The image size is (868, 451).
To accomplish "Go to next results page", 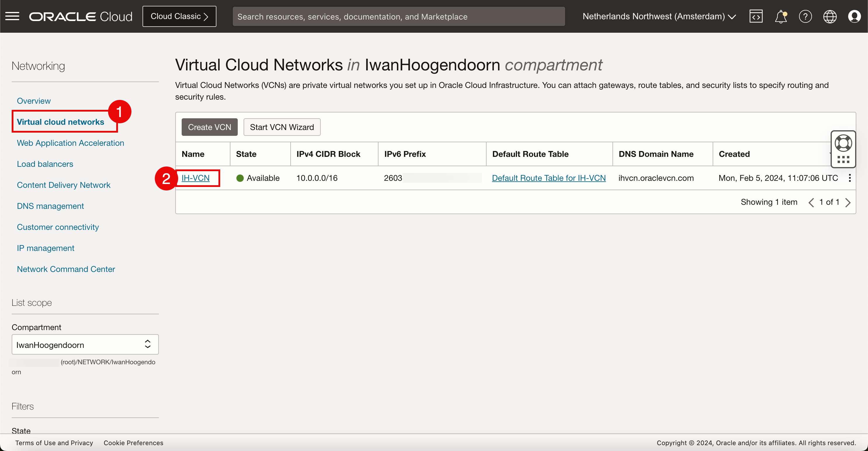I will [x=848, y=202].
